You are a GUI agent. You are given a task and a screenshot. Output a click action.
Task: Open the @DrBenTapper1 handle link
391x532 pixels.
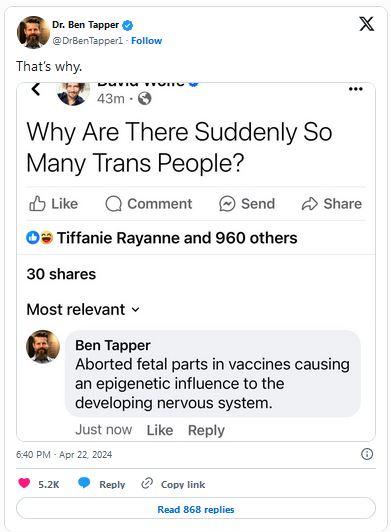(x=88, y=41)
